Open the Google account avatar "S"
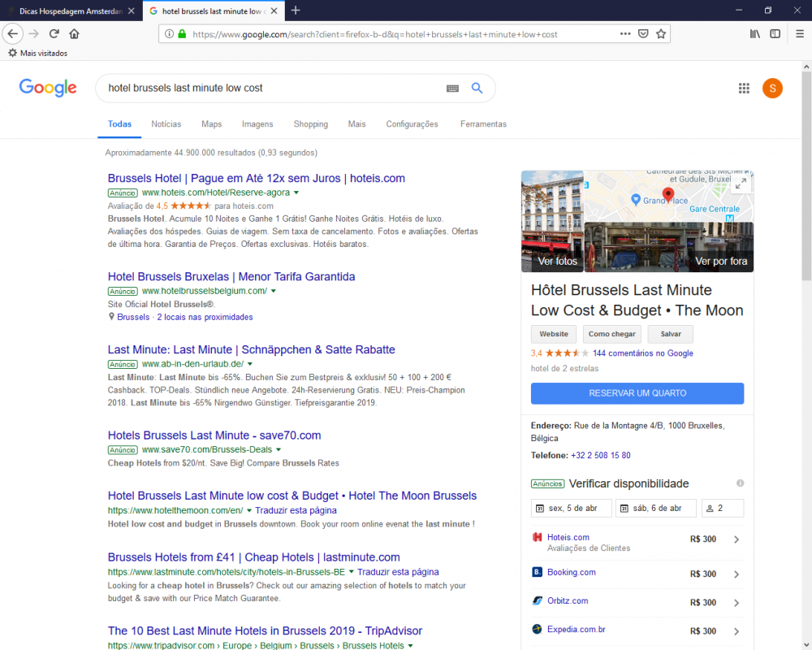Image resolution: width=812 pixels, height=650 pixels. pyautogui.click(x=772, y=88)
